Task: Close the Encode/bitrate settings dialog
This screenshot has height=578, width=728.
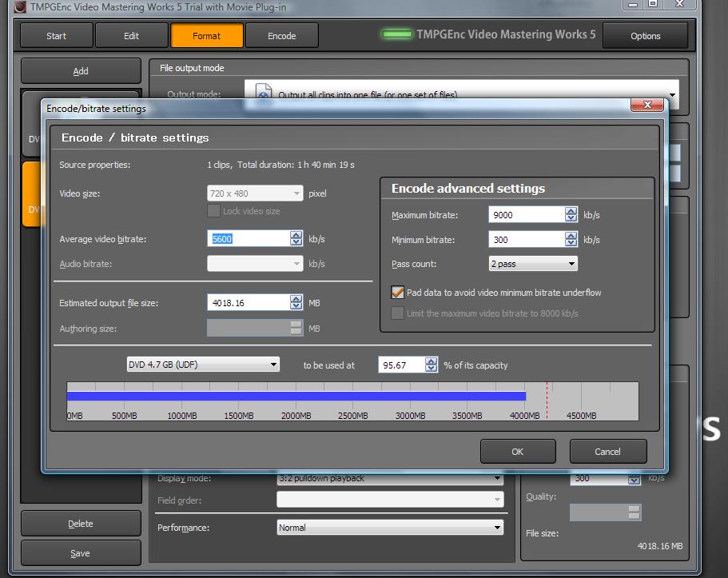Action: pyautogui.click(x=647, y=105)
